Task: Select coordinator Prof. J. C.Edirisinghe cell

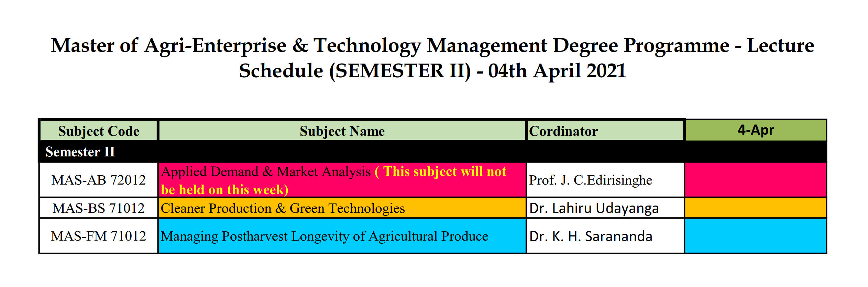Action: [590, 180]
